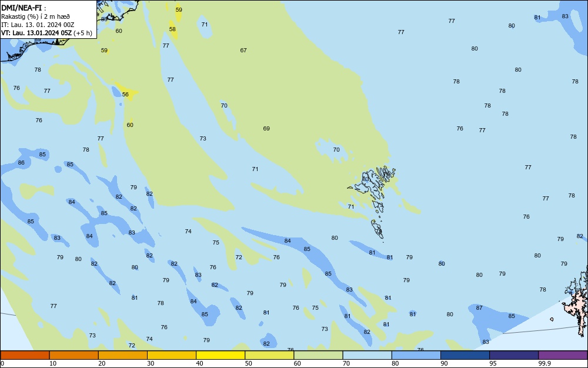Click the light green 60–70 legend swatch
The image size is (588, 368).
click(x=318, y=355)
